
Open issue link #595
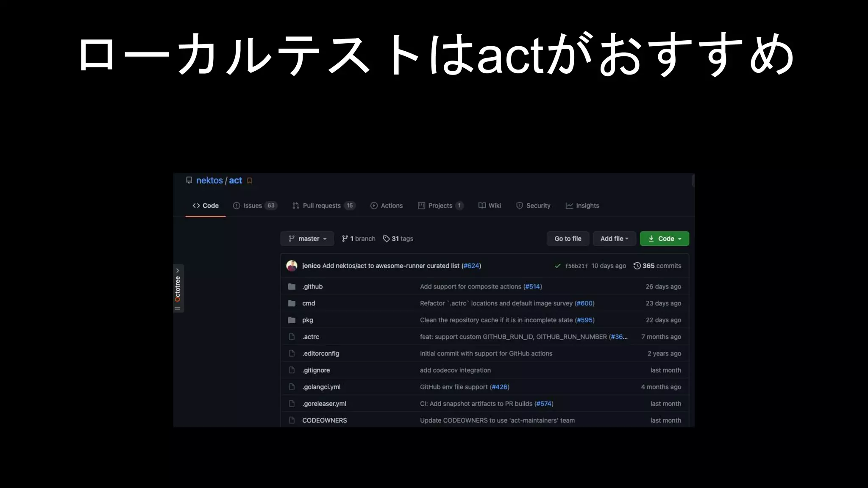tap(585, 320)
